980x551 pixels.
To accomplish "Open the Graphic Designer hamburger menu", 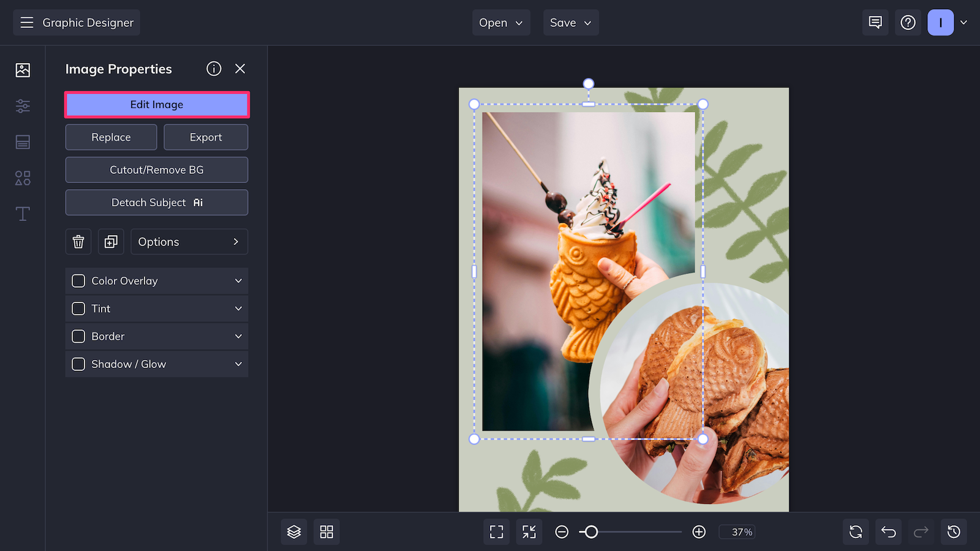I will tap(26, 23).
